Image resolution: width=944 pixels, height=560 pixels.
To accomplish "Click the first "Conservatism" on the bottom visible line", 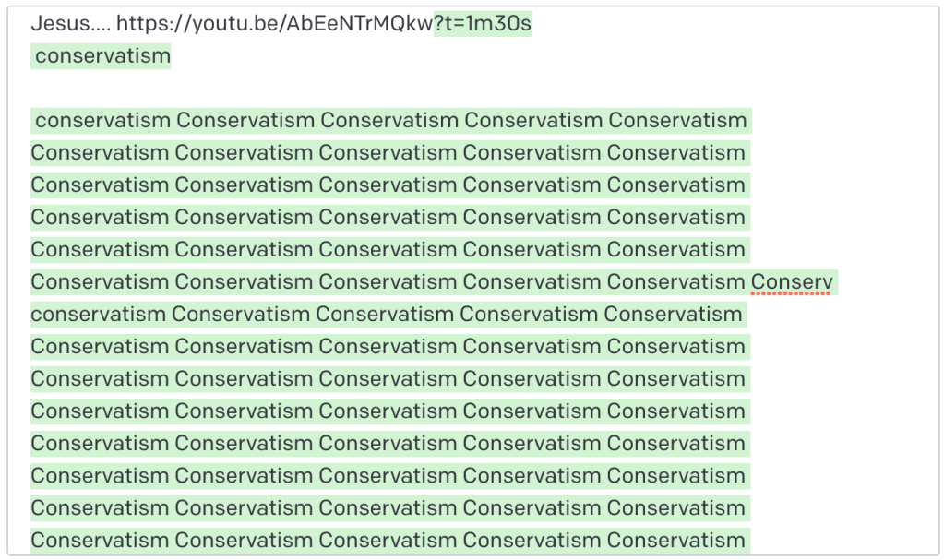I will point(100,540).
